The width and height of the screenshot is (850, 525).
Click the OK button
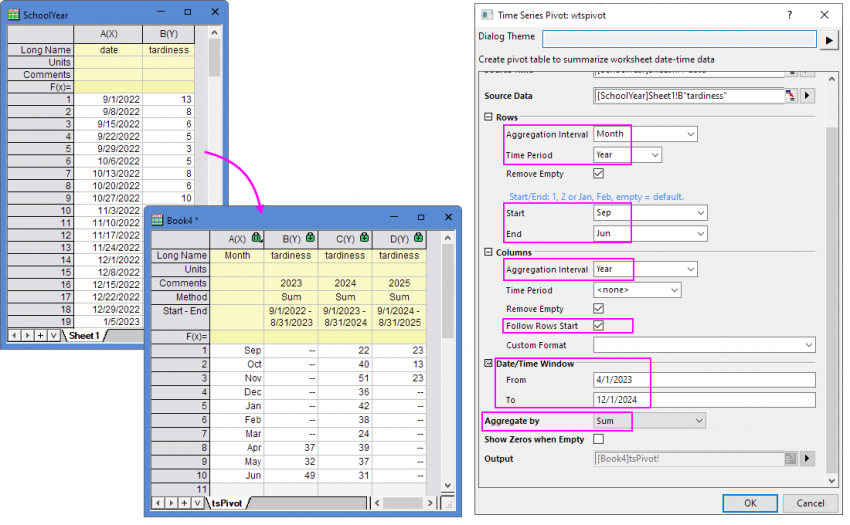[x=750, y=503]
